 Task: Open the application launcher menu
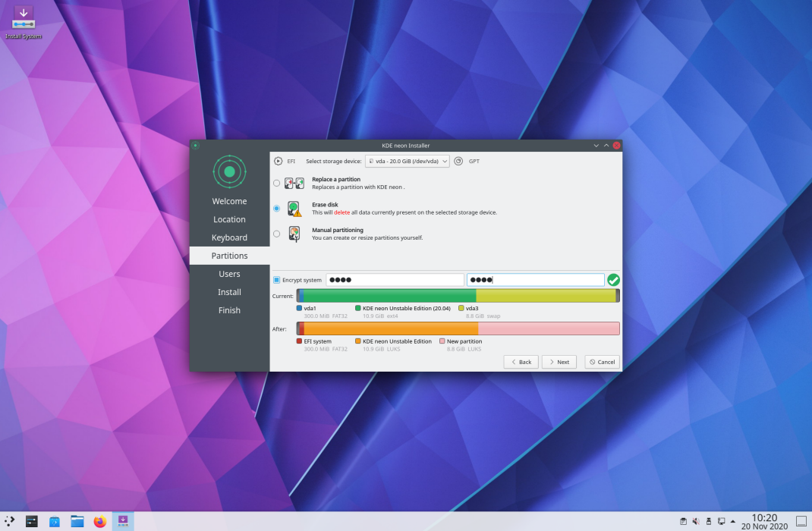point(9,521)
